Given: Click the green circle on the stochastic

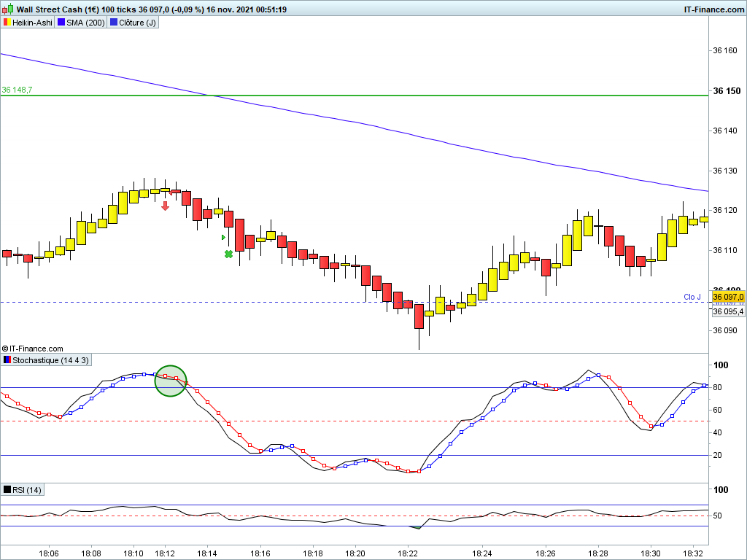Looking at the screenshot, I should [171, 381].
